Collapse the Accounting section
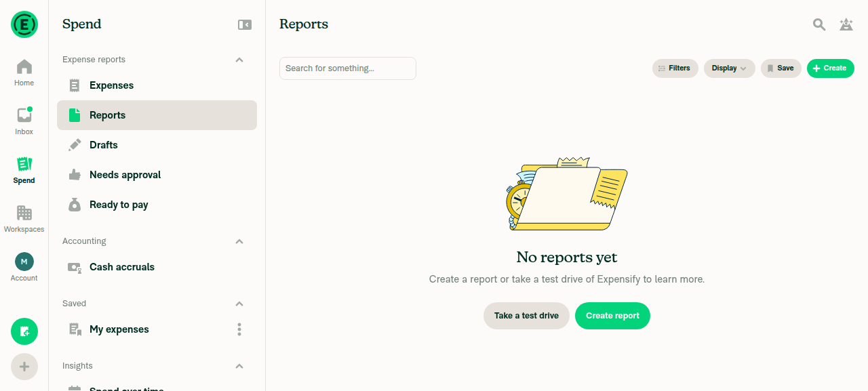868x391 pixels. pyautogui.click(x=239, y=241)
